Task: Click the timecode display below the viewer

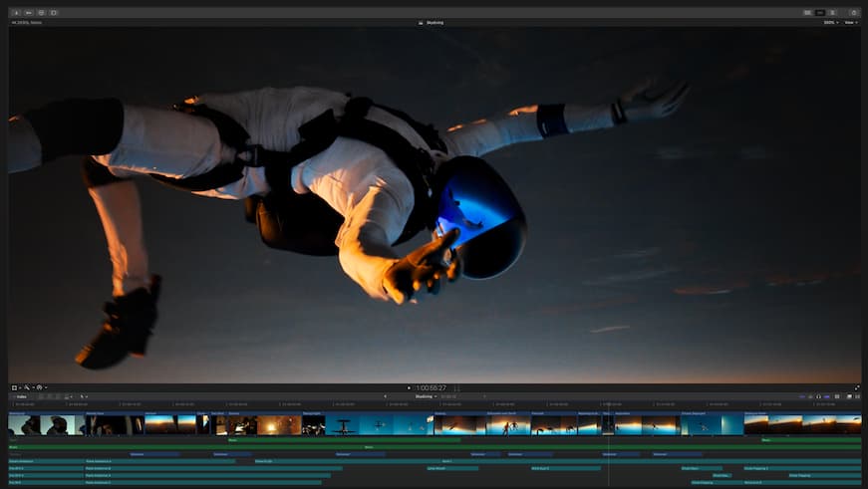Action: tap(431, 387)
